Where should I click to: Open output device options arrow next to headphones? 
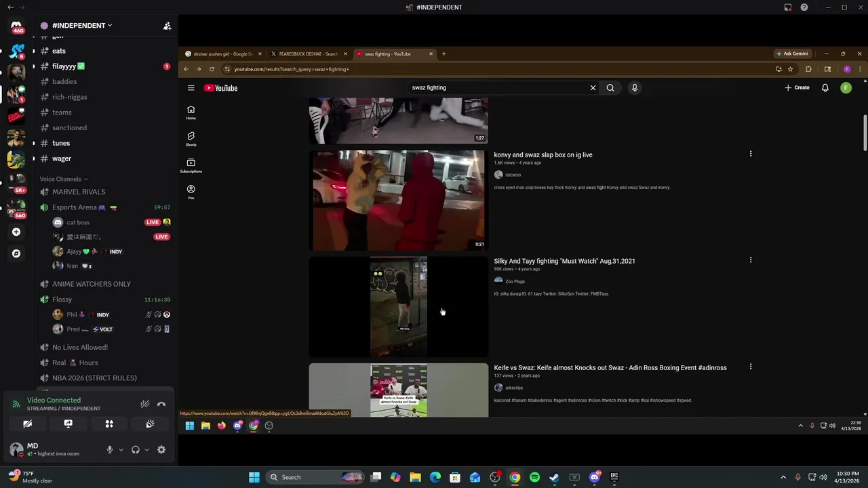(146, 449)
